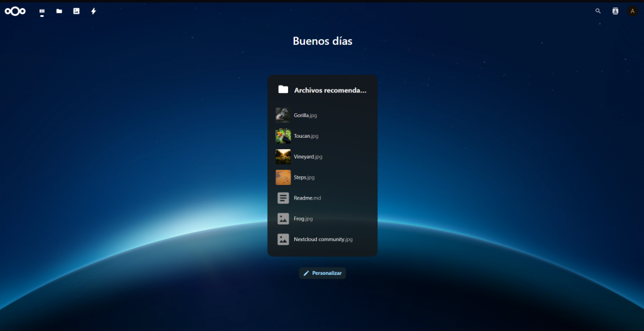644x331 pixels.
Task: Click the Nextcloud logo
Action: (x=15, y=11)
